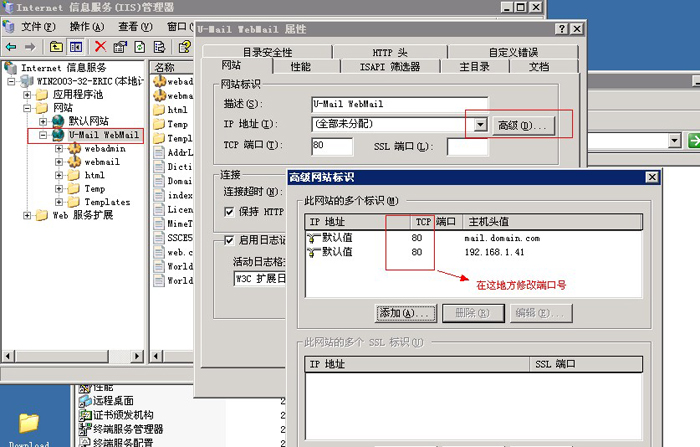Open Properties via the toolbar icon

click(x=119, y=46)
